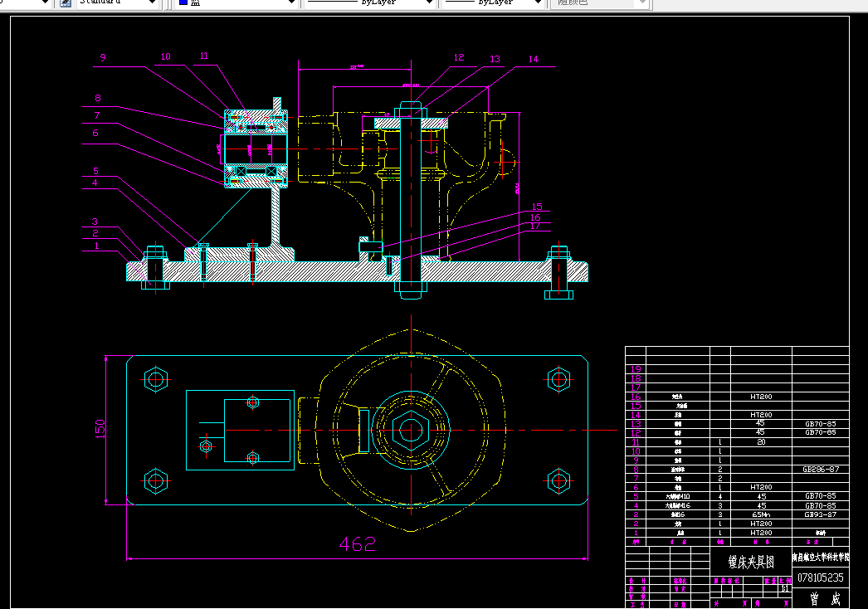Click callout number 17 in the assembly view
The height and width of the screenshot is (609, 868).
[535, 226]
